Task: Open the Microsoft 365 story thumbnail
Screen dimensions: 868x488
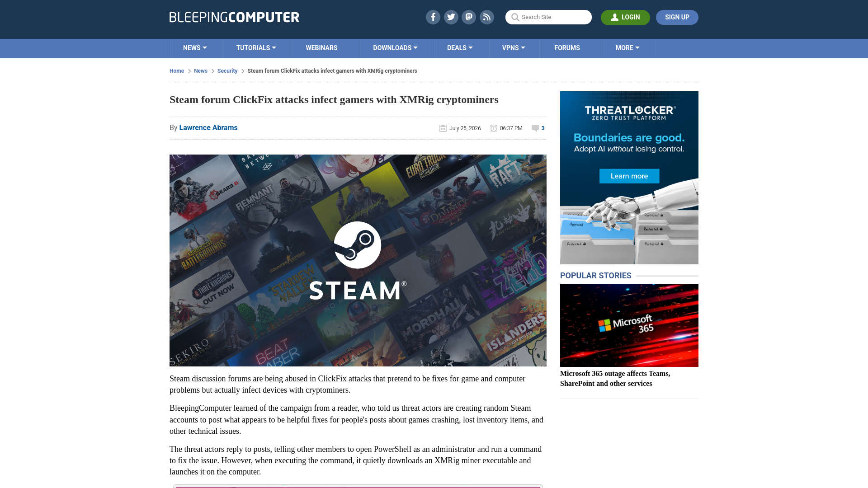Action: pyautogui.click(x=629, y=325)
